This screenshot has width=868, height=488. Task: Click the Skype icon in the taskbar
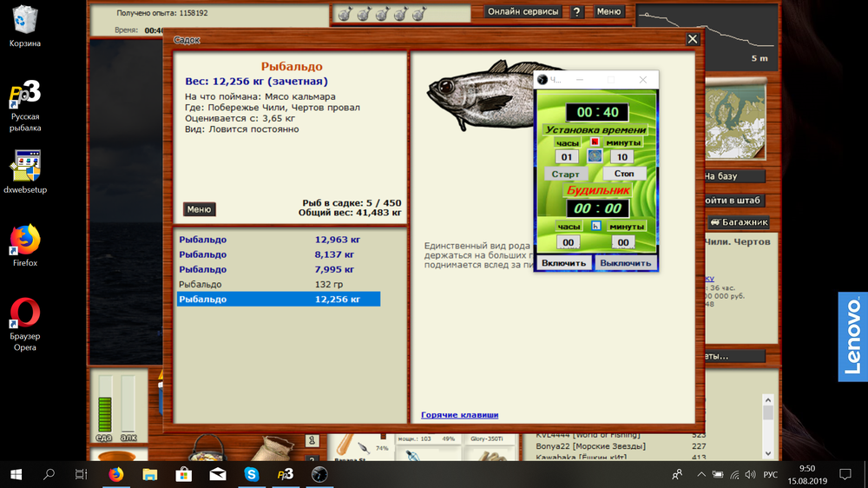click(251, 474)
